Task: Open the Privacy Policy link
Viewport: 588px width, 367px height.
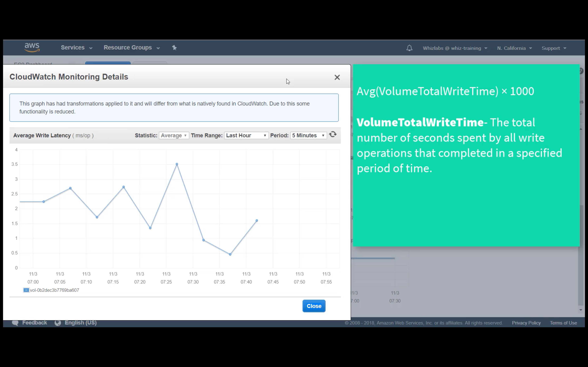Action: click(526, 323)
